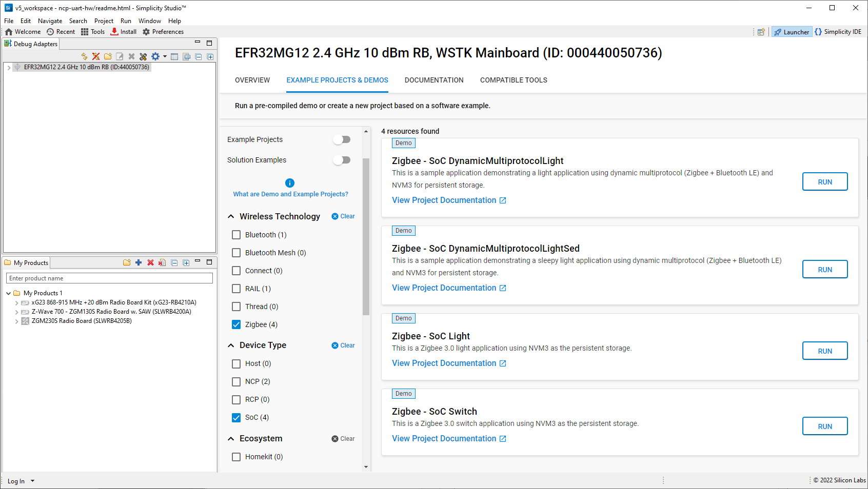Enable the Example Projects toggle

coord(342,139)
